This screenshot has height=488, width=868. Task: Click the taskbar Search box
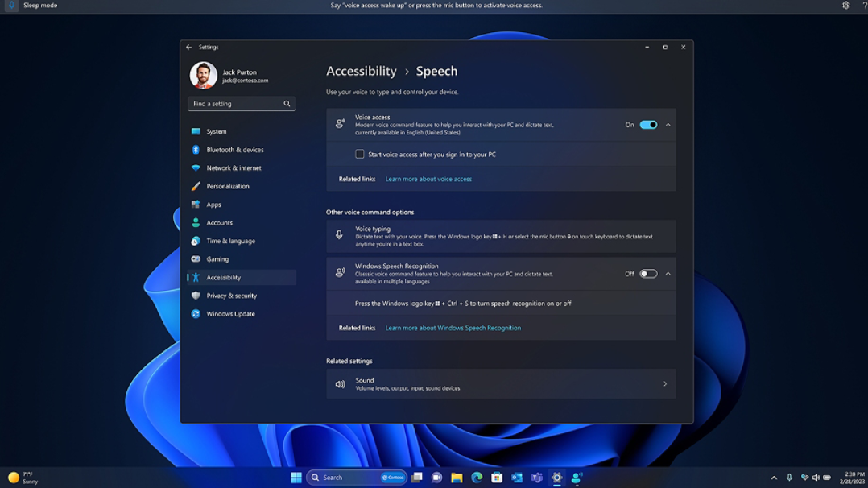(x=357, y=478)
